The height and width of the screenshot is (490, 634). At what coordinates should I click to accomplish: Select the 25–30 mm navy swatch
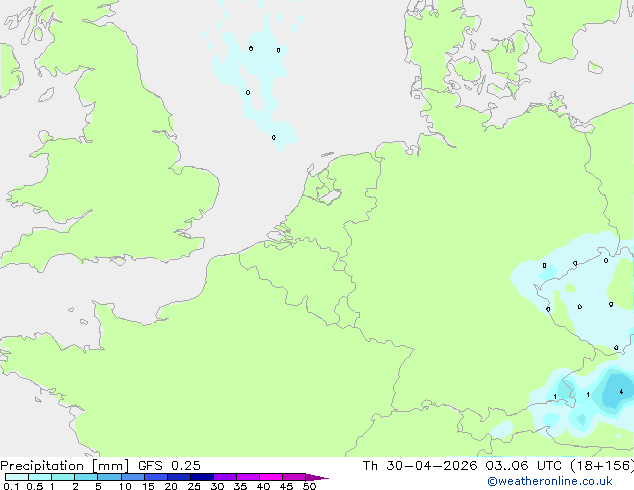(201, 477)
